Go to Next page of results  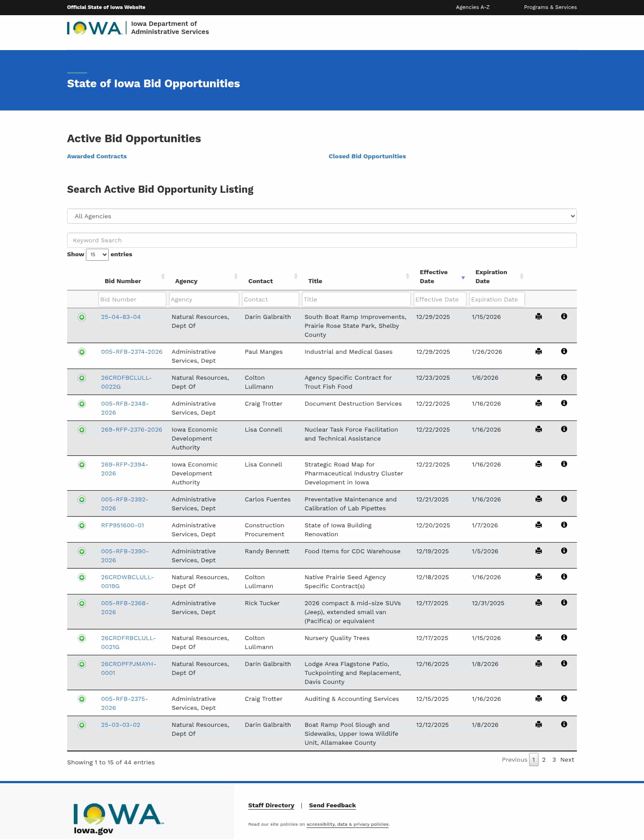click(x=567, y=759)
